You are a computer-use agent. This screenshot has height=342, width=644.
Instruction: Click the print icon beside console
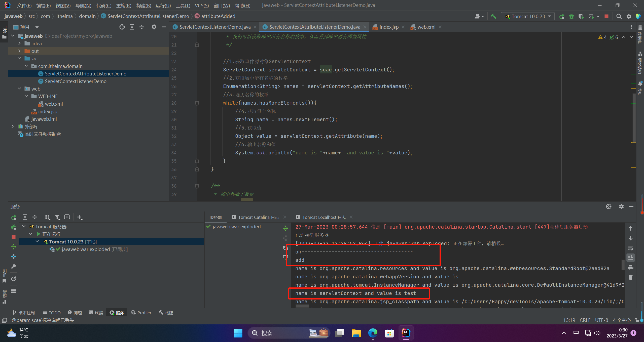click(631, 268)
